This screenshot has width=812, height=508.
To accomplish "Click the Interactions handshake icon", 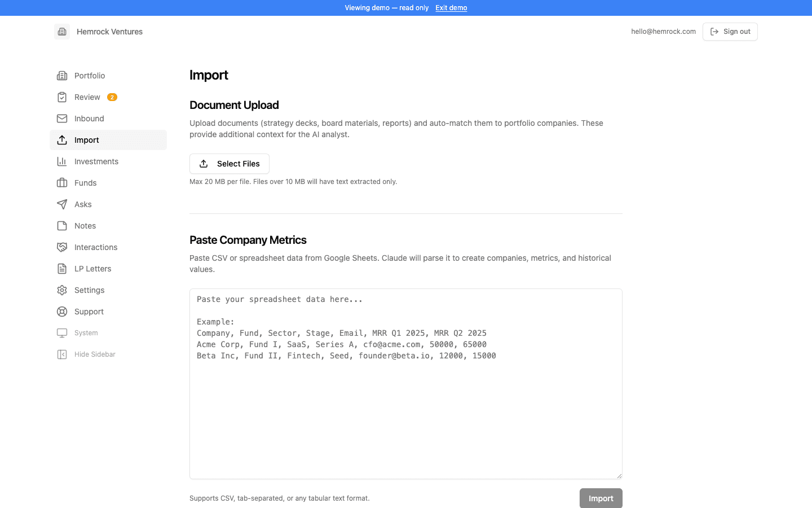I will click(x=62, y=247).
